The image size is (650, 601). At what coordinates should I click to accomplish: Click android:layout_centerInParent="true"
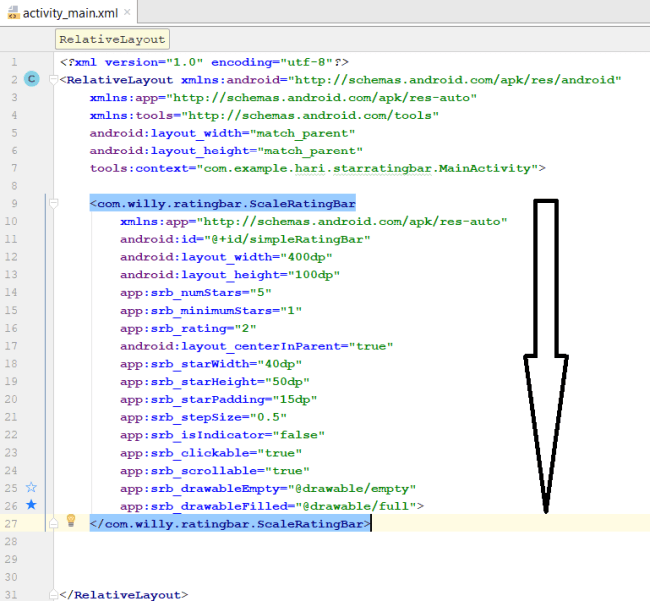point(257,346)
